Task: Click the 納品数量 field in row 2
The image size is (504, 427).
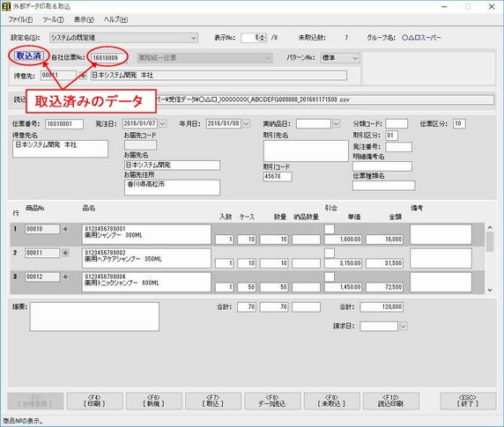Action: (x=306, y=263)
